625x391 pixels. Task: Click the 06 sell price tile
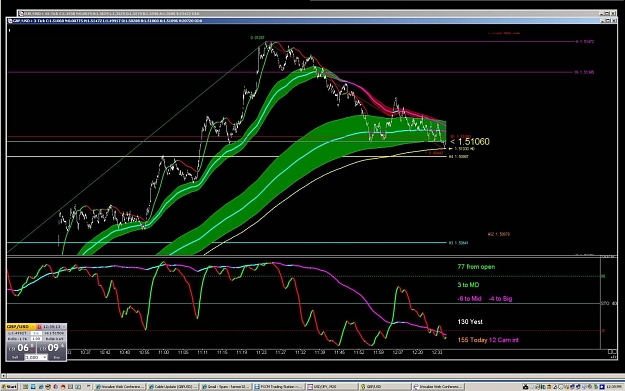point(21,348)
